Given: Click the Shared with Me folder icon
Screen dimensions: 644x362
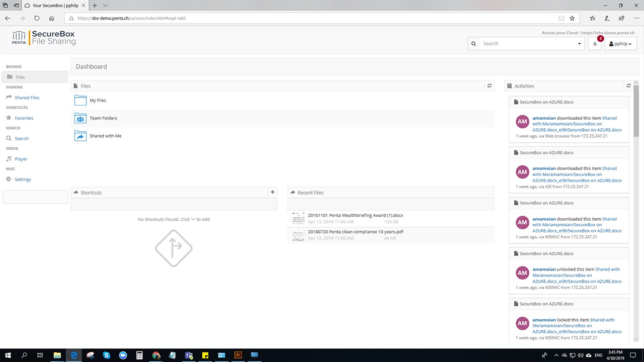Looking at the screenshot, I should (80, 136).
